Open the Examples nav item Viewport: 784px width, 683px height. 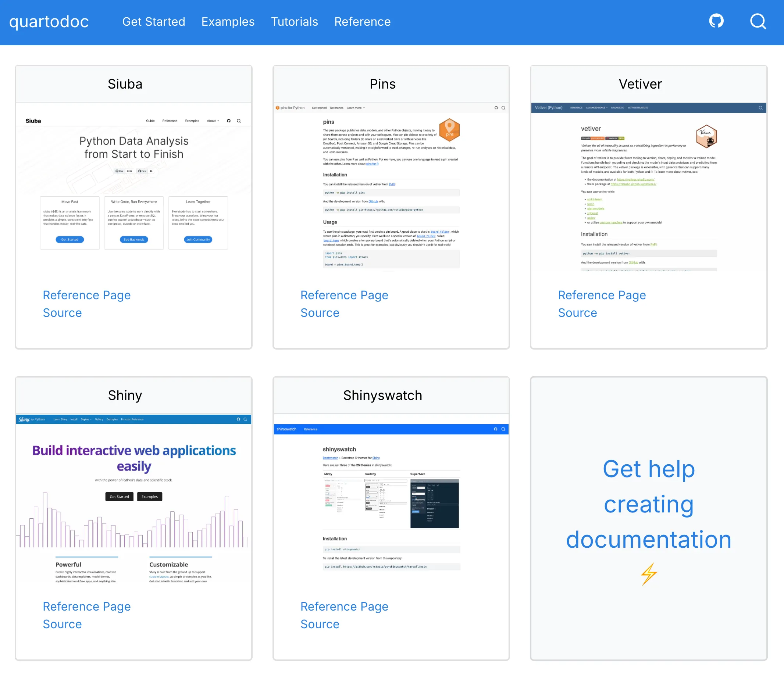pyautogui.click(x=228, y=22)
